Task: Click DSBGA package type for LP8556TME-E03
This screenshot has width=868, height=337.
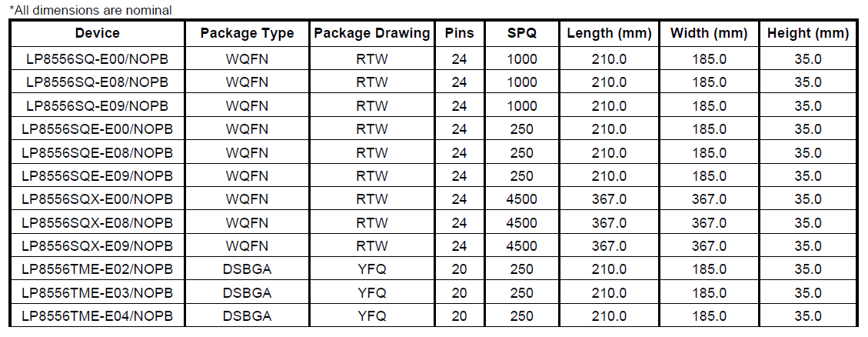Action: [247, 292]
